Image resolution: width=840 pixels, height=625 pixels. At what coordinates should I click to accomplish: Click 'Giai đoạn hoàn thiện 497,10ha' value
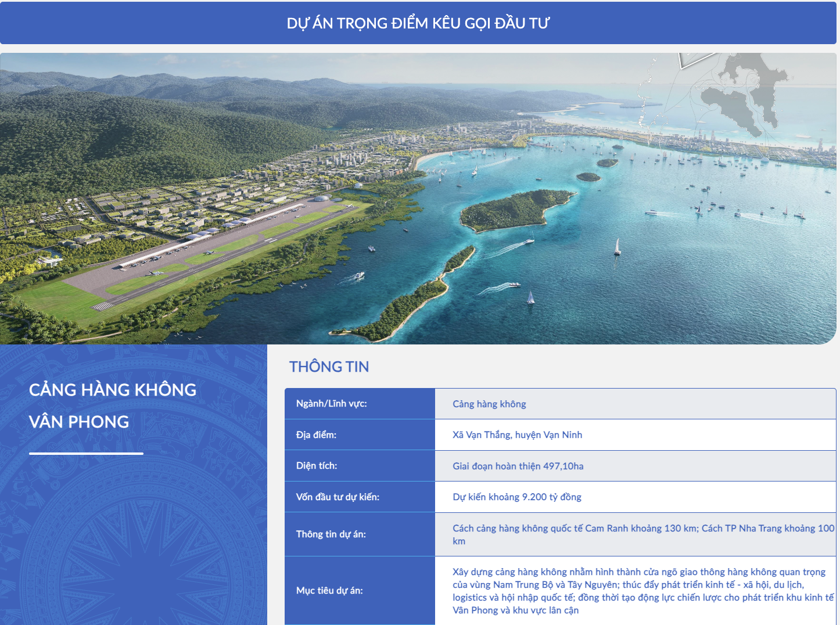pos(518,466)
